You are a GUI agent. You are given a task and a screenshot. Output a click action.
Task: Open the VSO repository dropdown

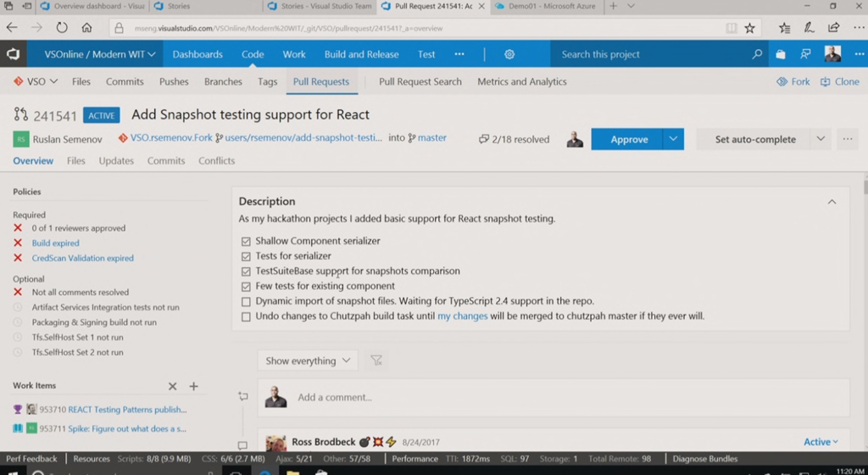click(x=36, y=81)
